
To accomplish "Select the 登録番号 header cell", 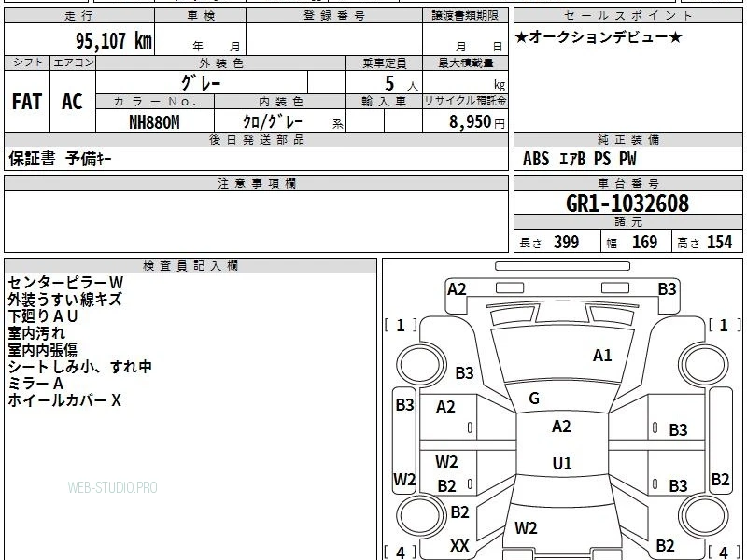I will 334,15.
